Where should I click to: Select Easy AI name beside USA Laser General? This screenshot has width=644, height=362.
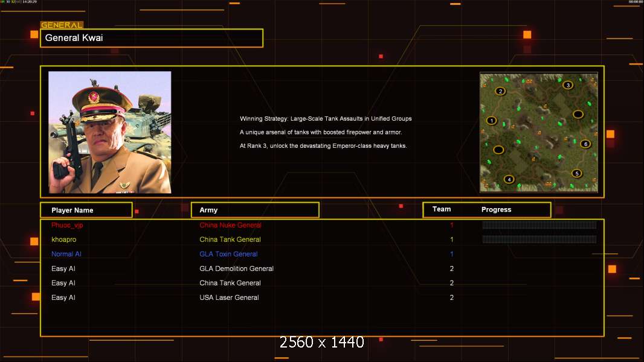[x=63, y=297]
